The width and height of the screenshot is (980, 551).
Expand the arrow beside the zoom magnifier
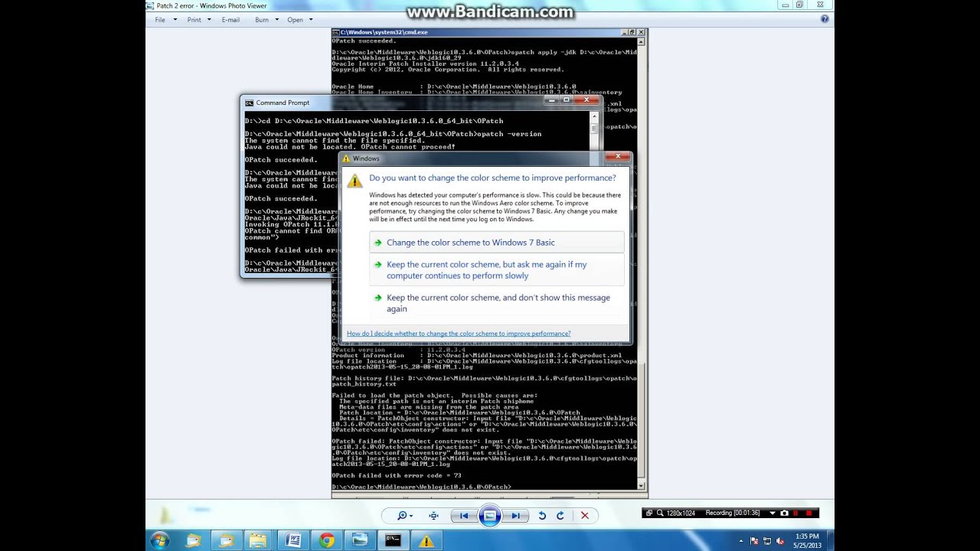click(411, 516)
